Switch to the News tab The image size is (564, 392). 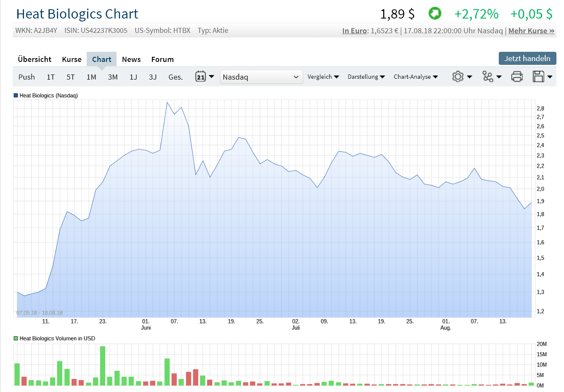(x=131, y=59)
